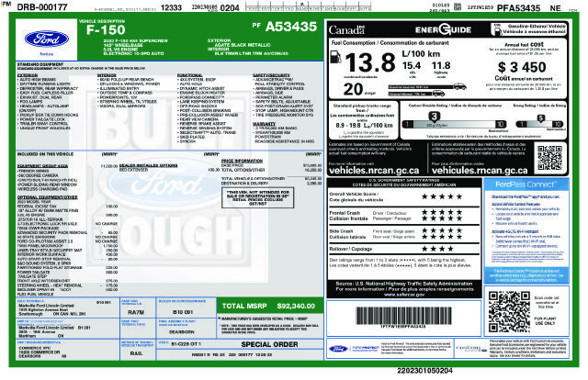This screenshot has width=588, height=380.
Task: Open the www.safercar.gov link
Action: [x=404, y=295]
